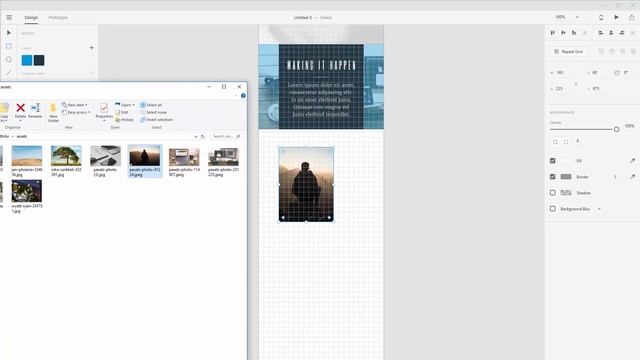Select the night flowers photo thumbnail
This screenshot has height=360, width=640.
click(27, 191)
